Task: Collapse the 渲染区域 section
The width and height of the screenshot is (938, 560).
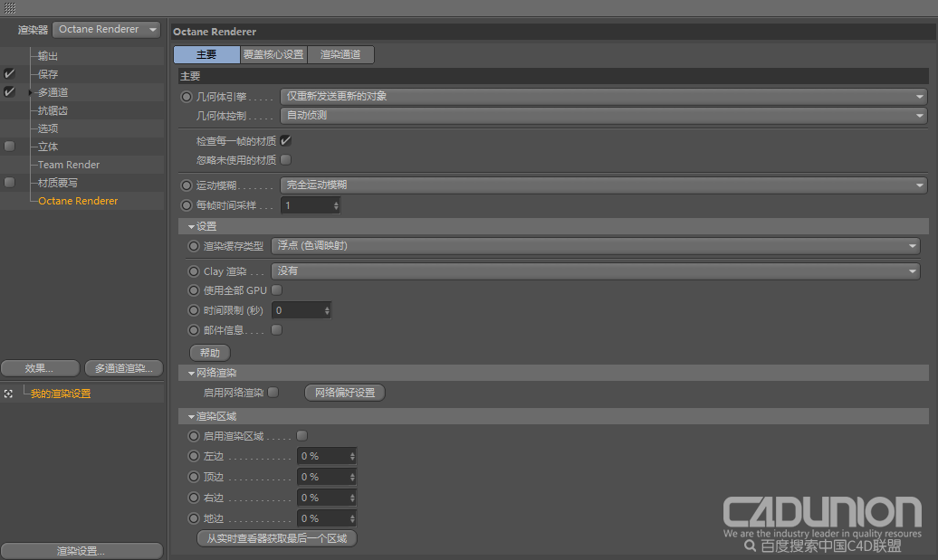Action: point(191,416)
